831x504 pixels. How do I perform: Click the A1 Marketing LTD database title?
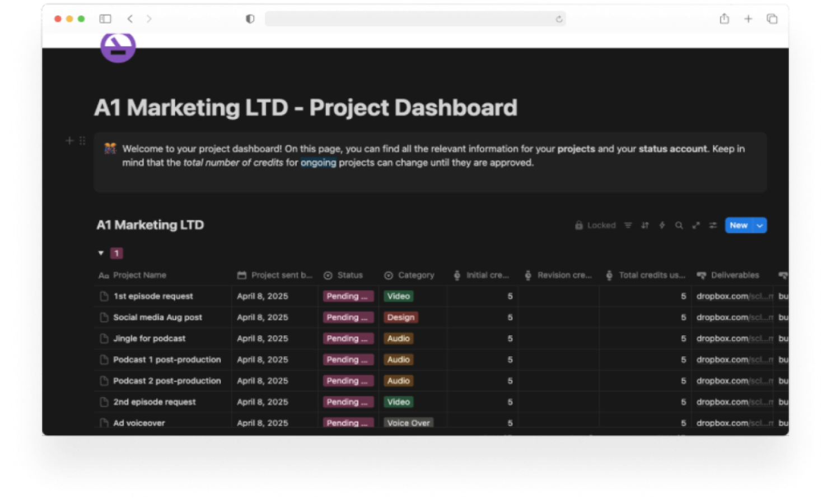[x=150, y=225]
